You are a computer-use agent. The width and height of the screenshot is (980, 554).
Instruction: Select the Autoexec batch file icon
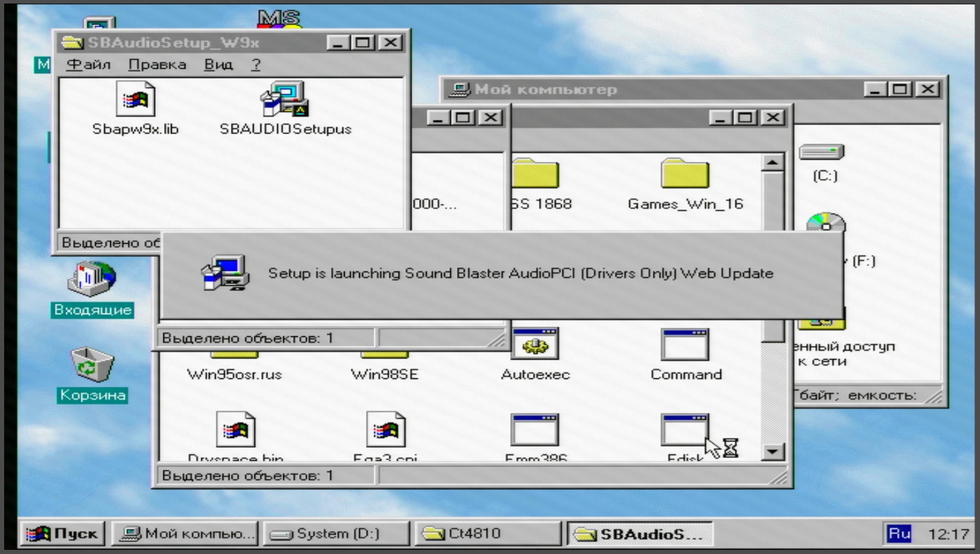pos(535,344)
